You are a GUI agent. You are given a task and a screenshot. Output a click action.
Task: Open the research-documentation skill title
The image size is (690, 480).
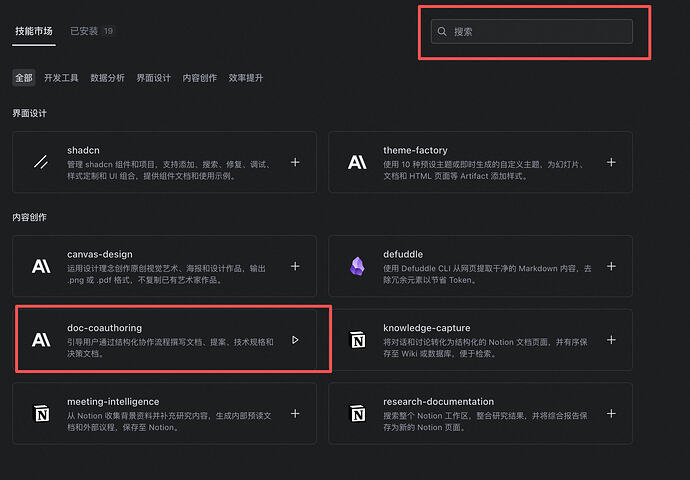(x=438, y=402)
